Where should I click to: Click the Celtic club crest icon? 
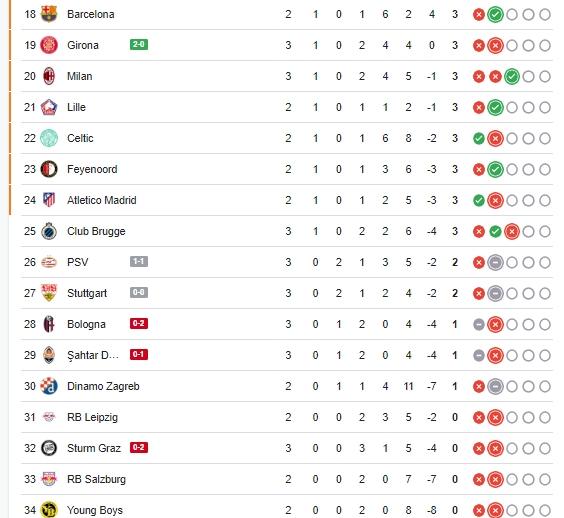pyautogui.click(x=49, y=138)
